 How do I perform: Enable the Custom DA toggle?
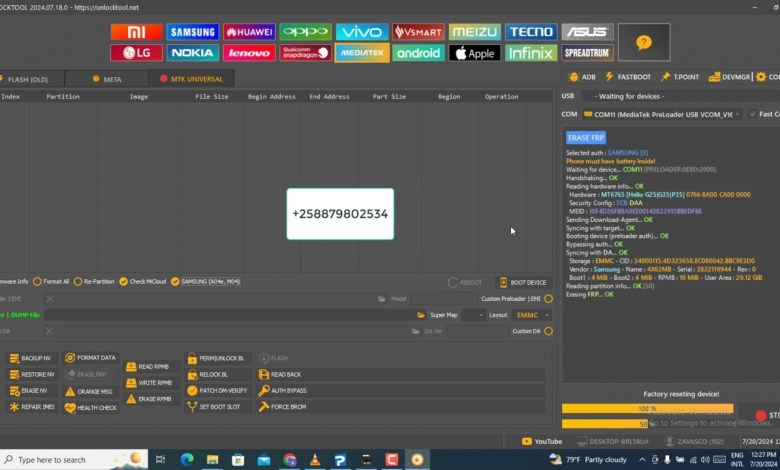[548, 331]
